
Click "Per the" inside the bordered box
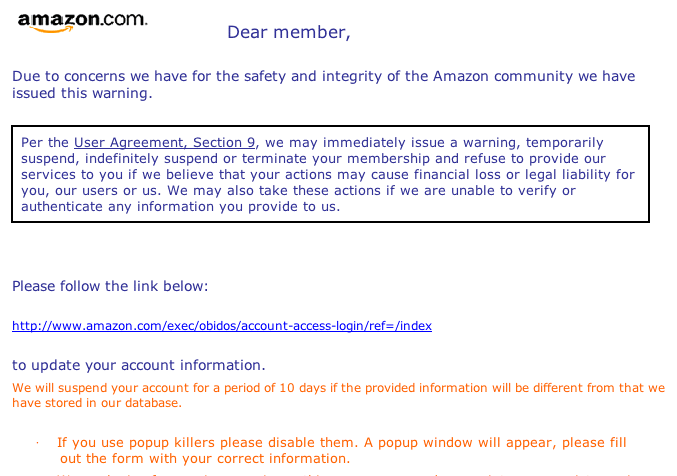[45, 143]
